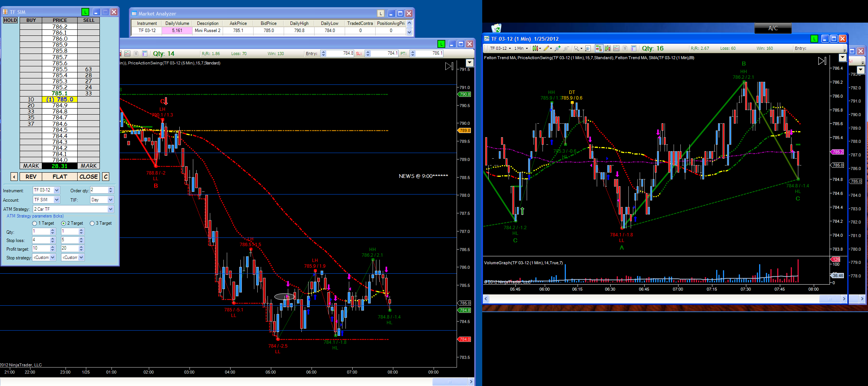The height and width of the screenshot is (386, 868).
Task: Click Market Analyzer title bar icon
Action: (134, 14)
